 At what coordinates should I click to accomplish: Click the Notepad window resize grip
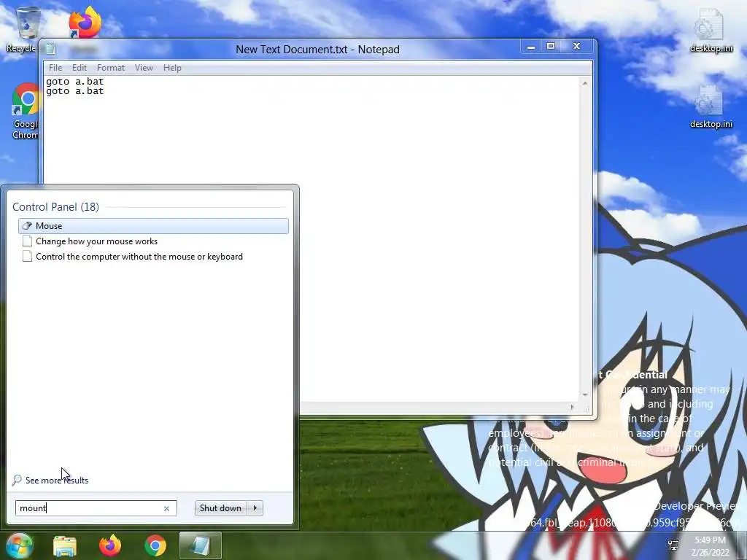click(586, 408)
